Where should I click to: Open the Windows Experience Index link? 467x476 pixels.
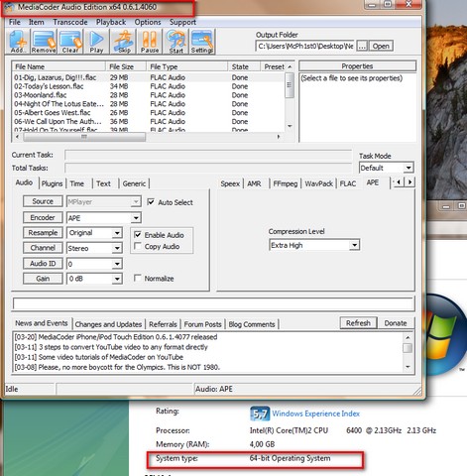315,414
